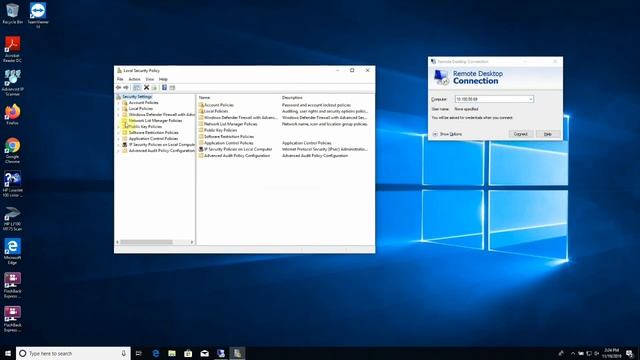Open the Advanced IP Scanner desktop icon
This screenshot has width=640, height=360.
coord(12,83)
